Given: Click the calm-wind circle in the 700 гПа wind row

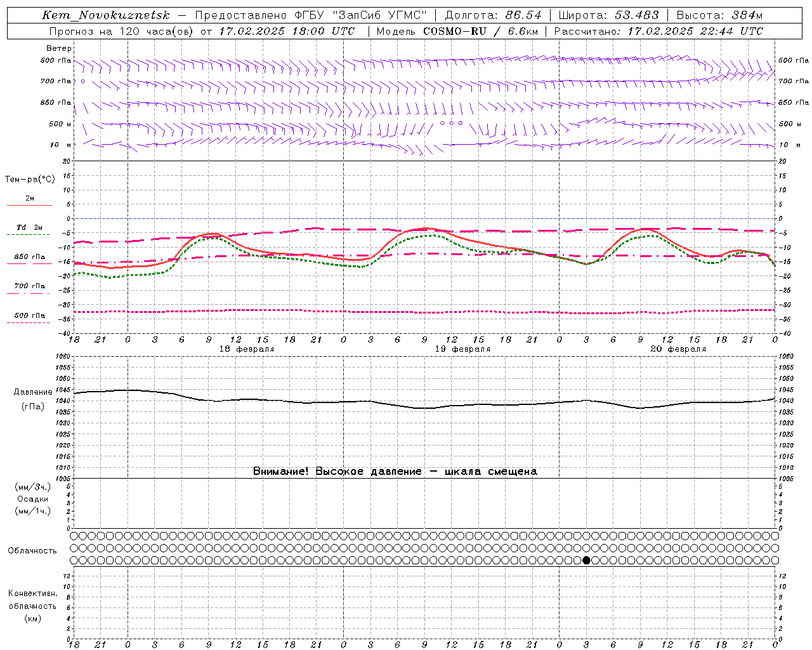Looking at the screenshot, I should 82,81.
